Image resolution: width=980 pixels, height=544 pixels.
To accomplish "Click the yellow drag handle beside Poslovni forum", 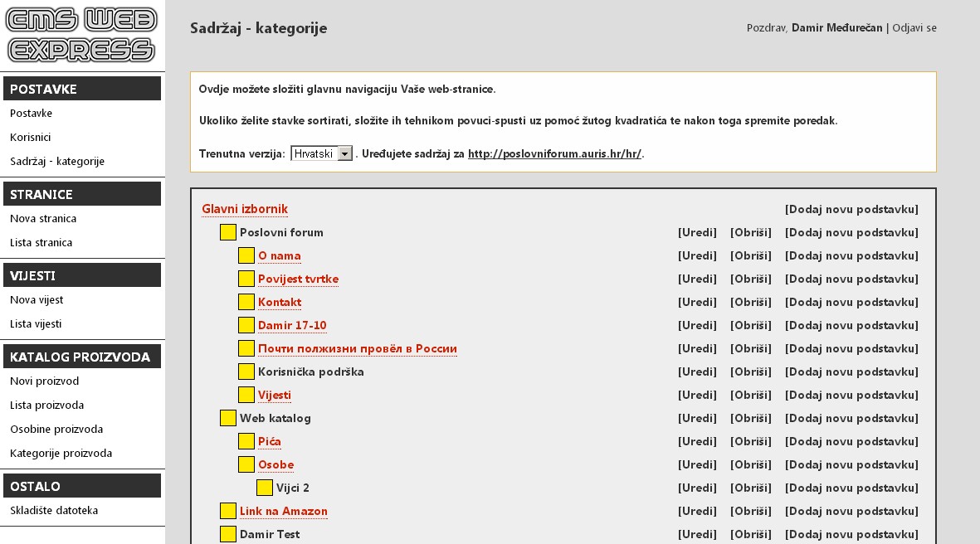I will coord(227,232).
